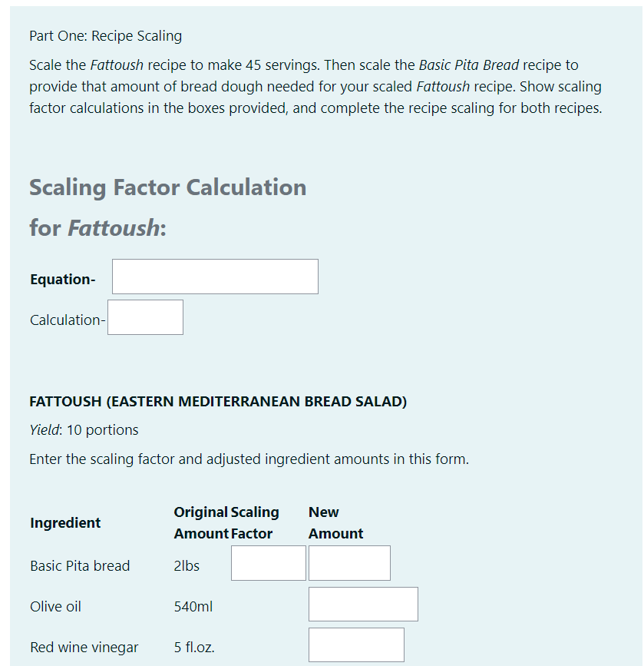Select the heading Scaling Factor Calculation
The height and width of the screenshot is (666, 644).
pos(167,187)
